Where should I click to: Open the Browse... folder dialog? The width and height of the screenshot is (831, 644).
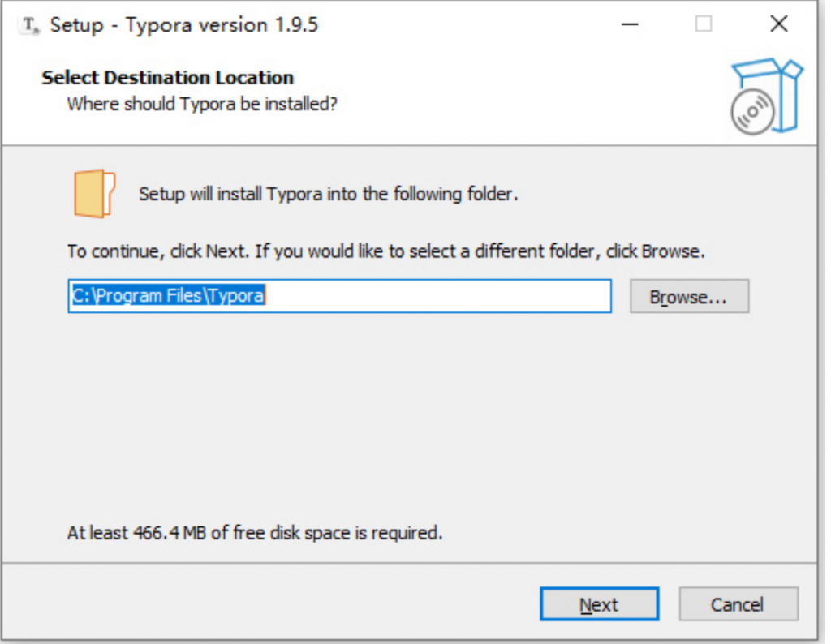pos(689,297)
